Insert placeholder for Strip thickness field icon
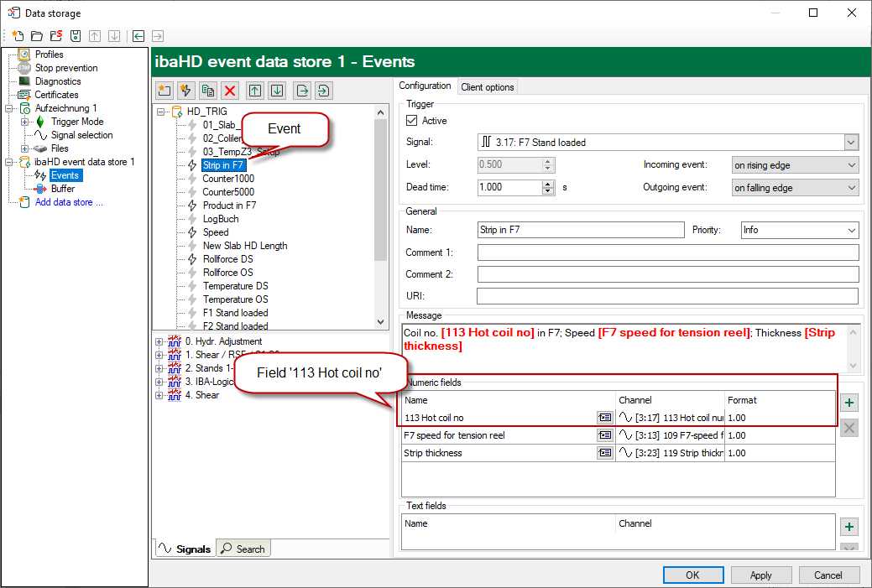 (x=604, y=453)
